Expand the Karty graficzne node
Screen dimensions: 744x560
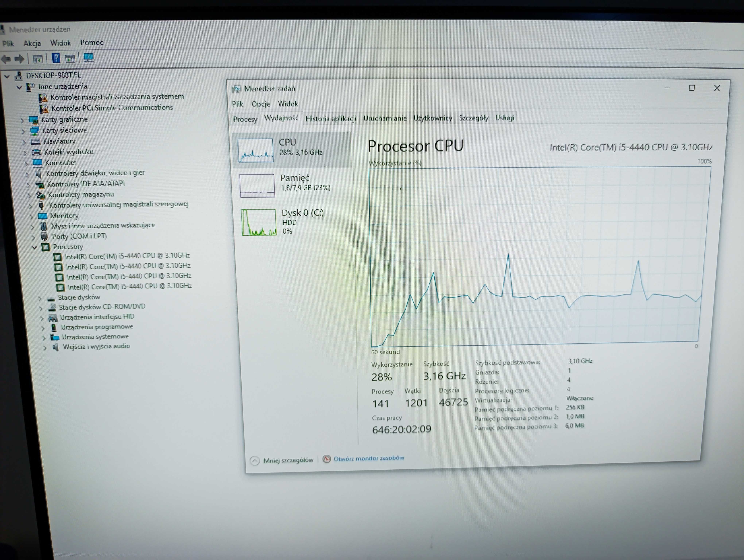tap(22, 121)
